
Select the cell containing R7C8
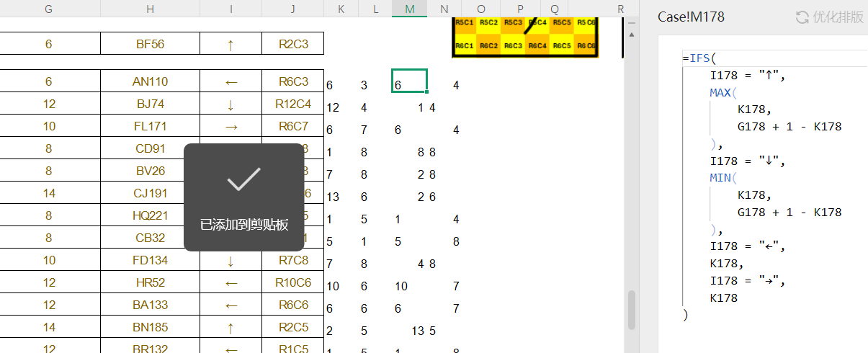tap(293, 260)
